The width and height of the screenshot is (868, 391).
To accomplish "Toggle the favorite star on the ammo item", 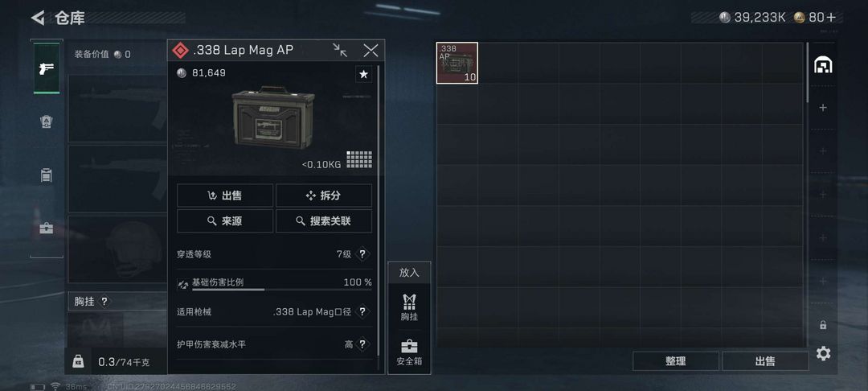I will click(x=363, y=74).
